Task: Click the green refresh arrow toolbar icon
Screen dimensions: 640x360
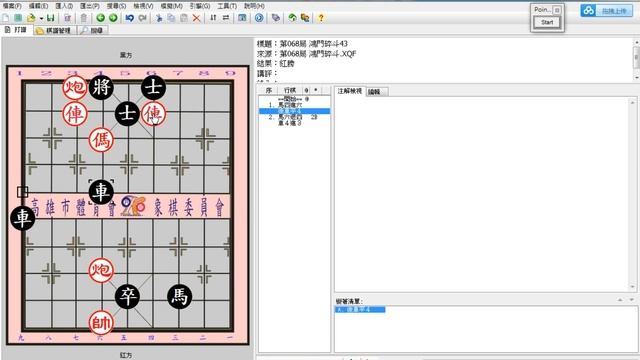Action: [292, 18]
